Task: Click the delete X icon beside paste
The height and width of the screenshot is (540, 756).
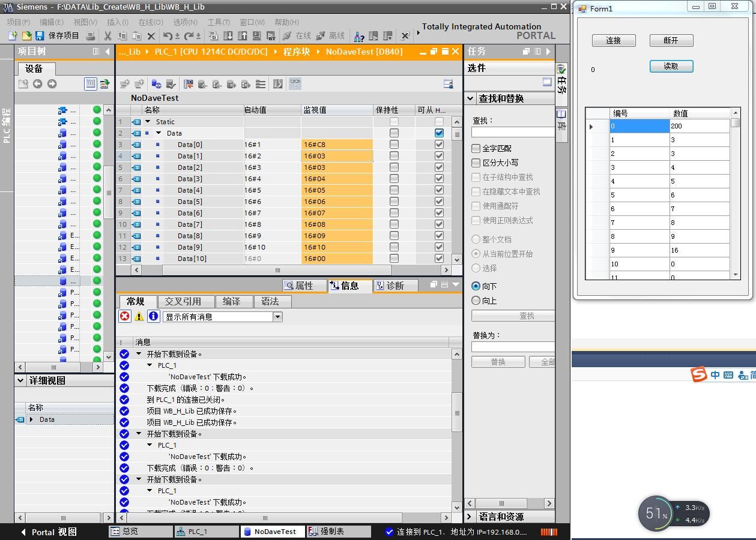Action: click(x=151, y=36)
